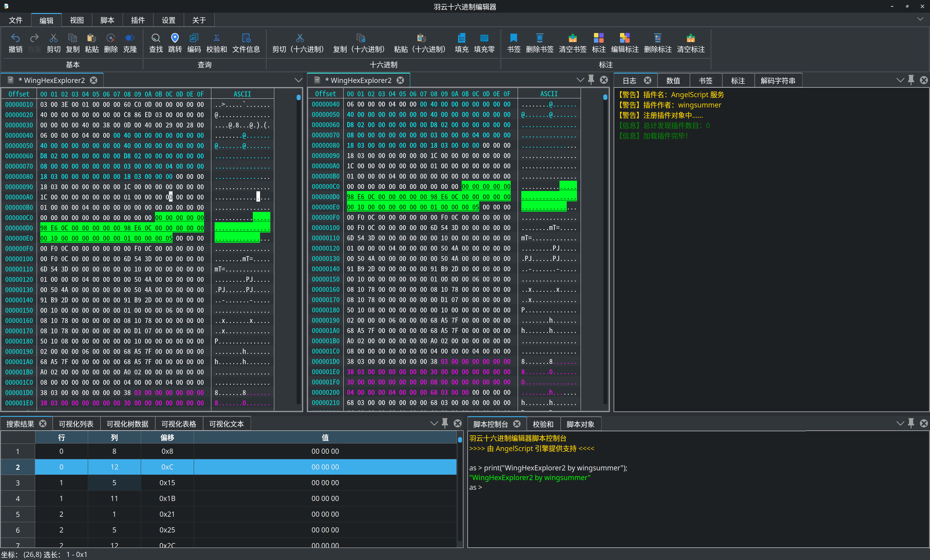
Task: Open the 关于 (About) ribbon tab
Action: point(199,20)
